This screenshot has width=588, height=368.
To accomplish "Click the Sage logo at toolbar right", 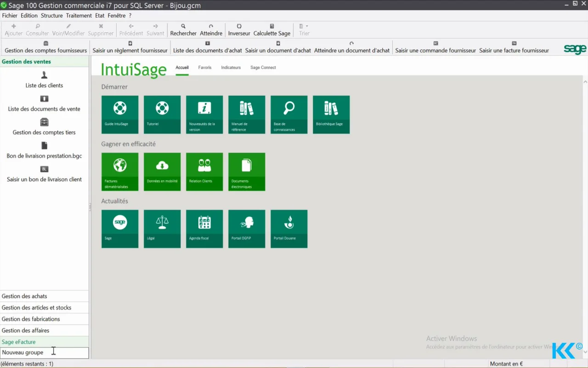I will (575, 49).
